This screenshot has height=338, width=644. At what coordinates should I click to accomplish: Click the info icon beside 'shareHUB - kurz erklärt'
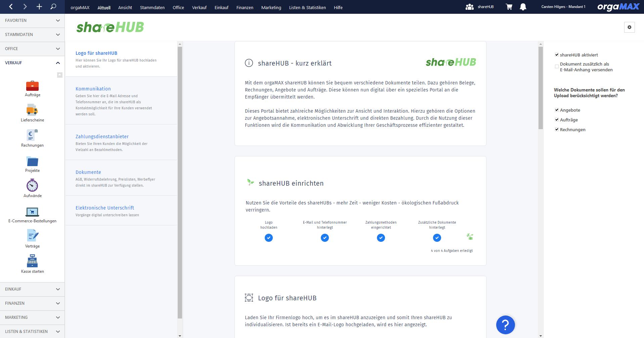pyautogui.click(x=249, y=63)
